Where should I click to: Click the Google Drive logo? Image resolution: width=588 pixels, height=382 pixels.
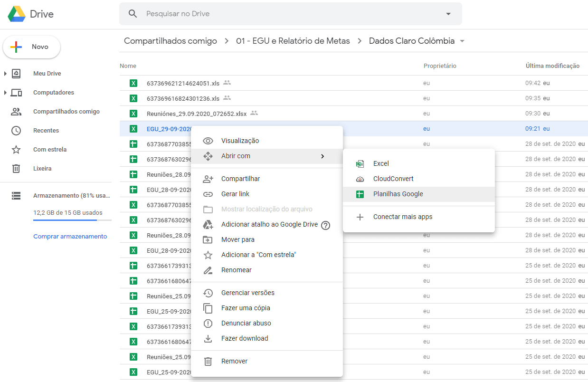pos(17,14)
